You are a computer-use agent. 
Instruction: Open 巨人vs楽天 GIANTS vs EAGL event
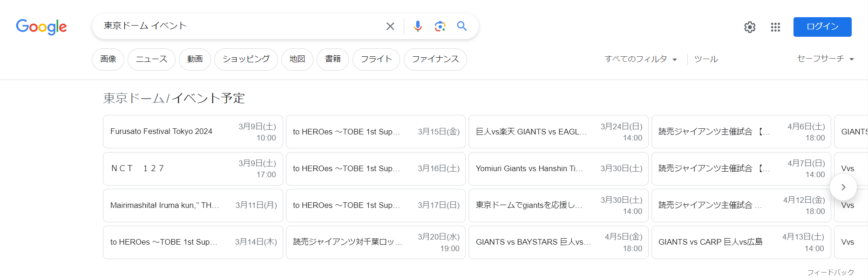coord(558,132)
